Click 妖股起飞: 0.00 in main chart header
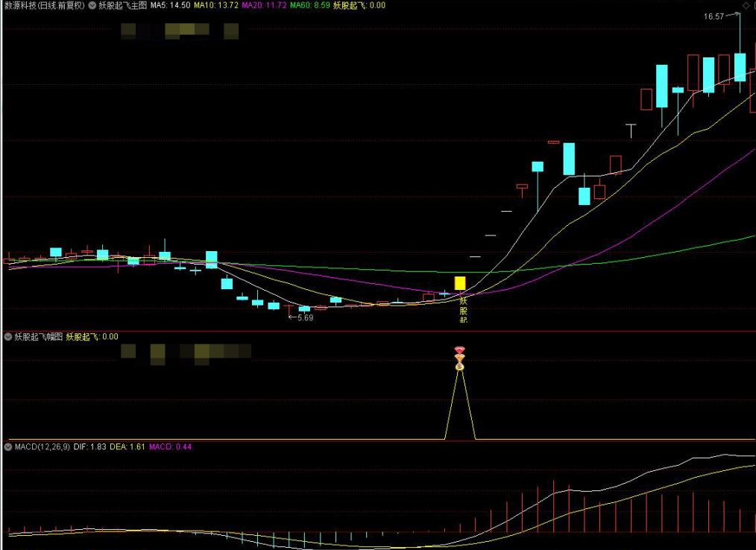Image resolution: width=756 pixels, height=550 pixels. click(359, 5)
